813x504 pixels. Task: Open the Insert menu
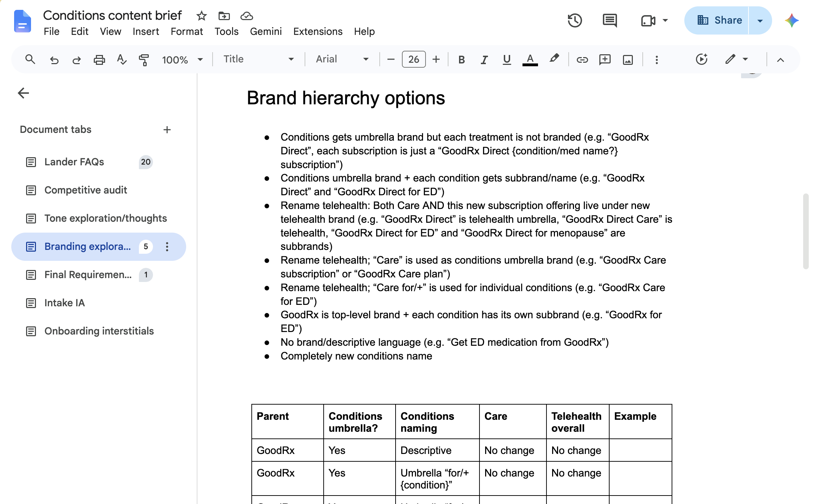(146, 31)
